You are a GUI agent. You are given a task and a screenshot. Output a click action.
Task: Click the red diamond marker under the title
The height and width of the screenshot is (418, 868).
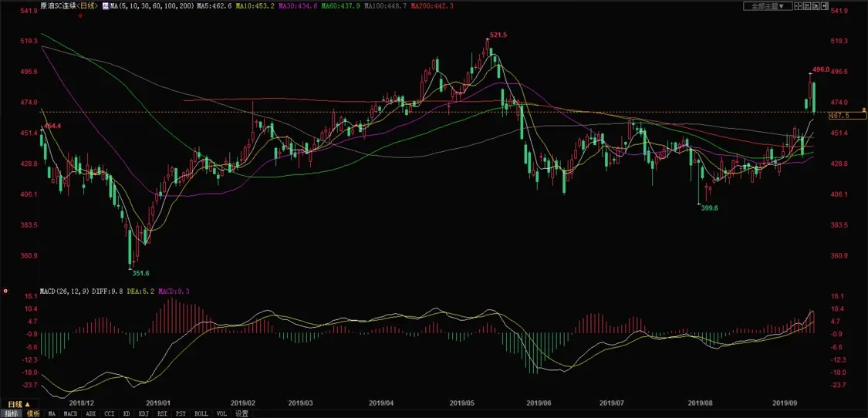(81, 15)
